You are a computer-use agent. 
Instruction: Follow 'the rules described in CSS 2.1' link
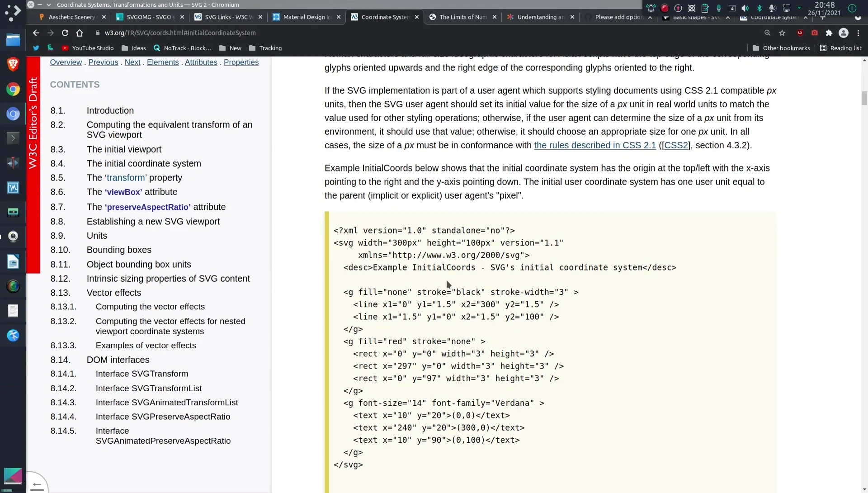pos(595,146)
